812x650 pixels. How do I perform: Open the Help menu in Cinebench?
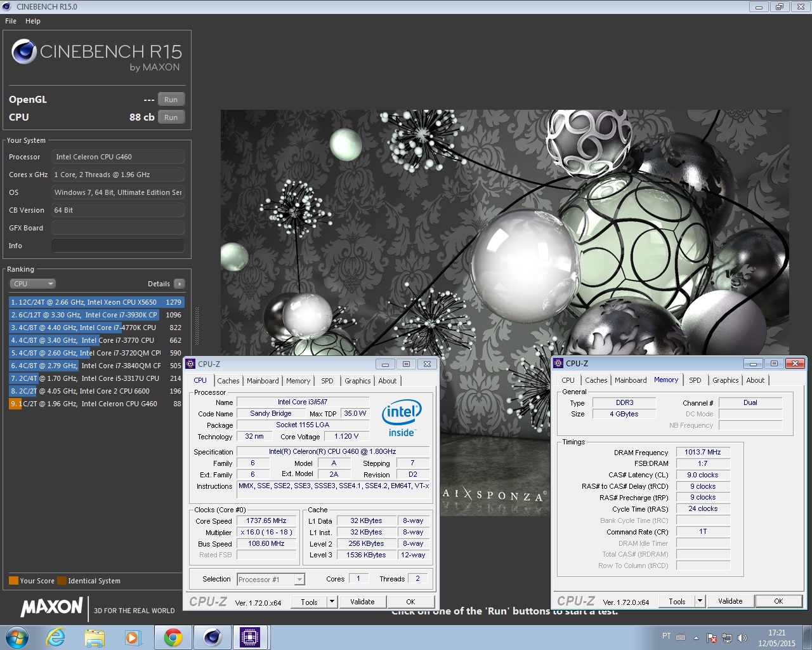pyautogui.click(x=33, y=21)
